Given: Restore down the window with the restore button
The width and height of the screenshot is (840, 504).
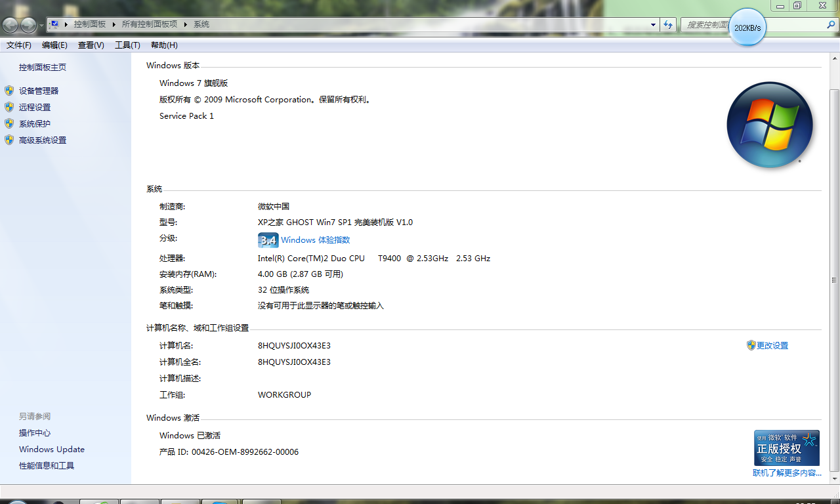Looking at the screenshot, I should click(797, 5).
